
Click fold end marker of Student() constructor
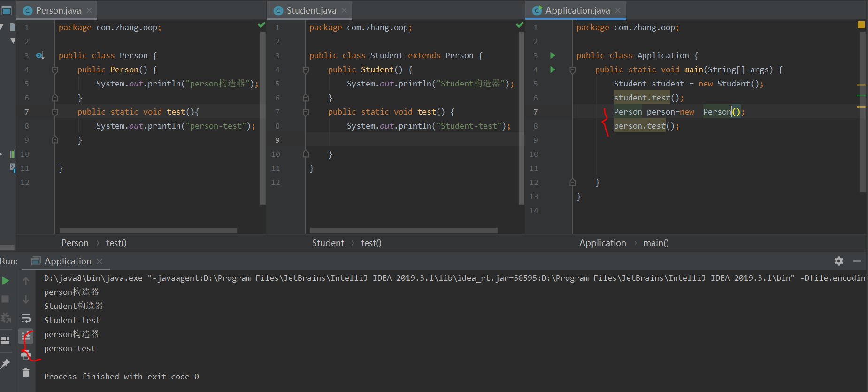click(x=306, y=98)
